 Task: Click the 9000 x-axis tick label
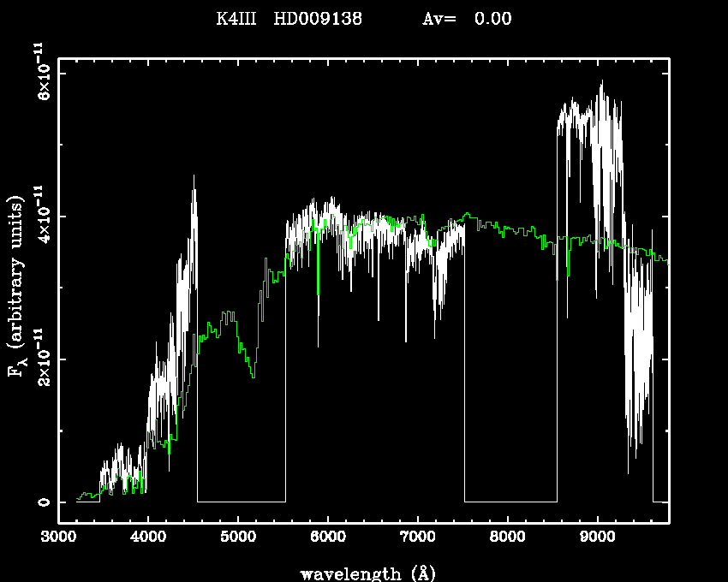[597, 538]
